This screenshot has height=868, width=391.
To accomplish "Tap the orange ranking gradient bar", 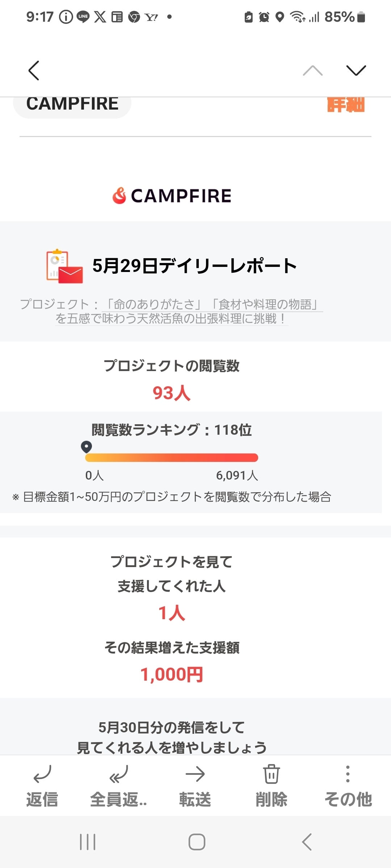I will coord(172,458).
